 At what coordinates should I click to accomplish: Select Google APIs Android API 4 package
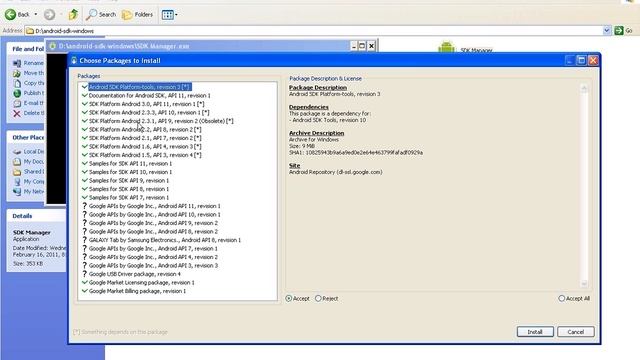153,257
